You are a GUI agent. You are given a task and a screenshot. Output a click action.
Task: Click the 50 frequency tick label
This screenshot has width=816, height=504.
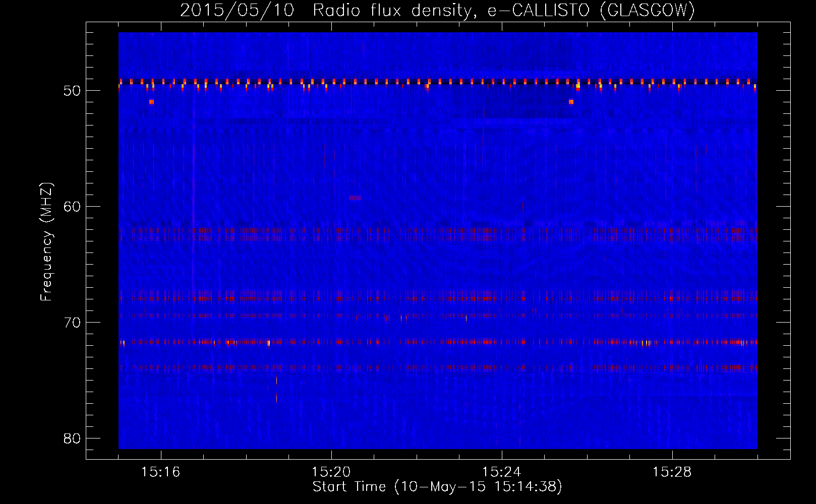(x=72, y=91)
